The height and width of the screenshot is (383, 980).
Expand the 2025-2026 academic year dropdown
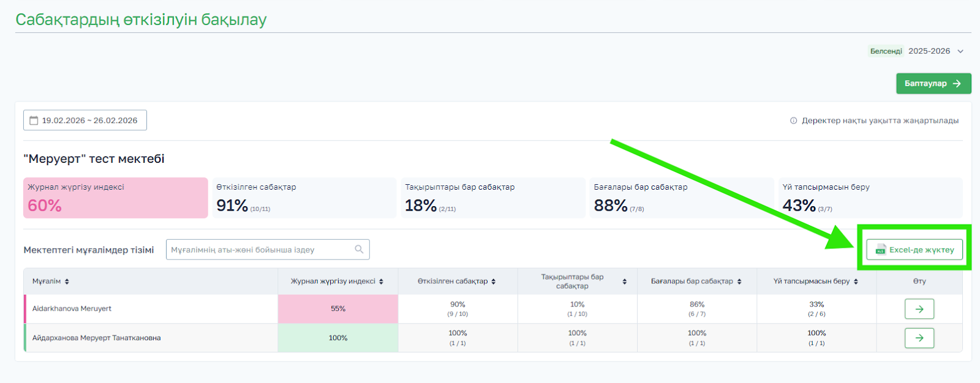point(960,51)
